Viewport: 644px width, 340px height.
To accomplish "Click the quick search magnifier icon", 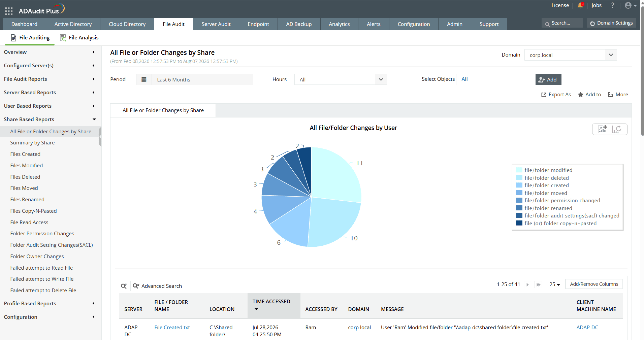I will (124, 286).
